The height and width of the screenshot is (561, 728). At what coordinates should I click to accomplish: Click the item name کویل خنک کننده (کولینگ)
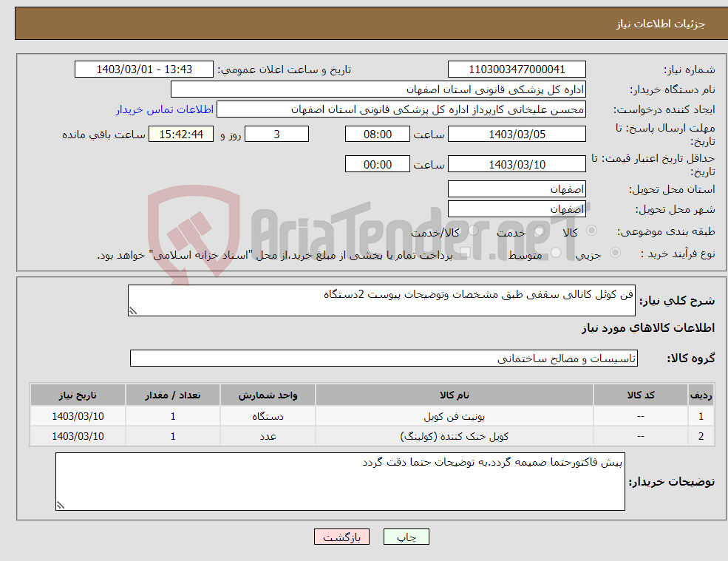[x=454, y=437]
